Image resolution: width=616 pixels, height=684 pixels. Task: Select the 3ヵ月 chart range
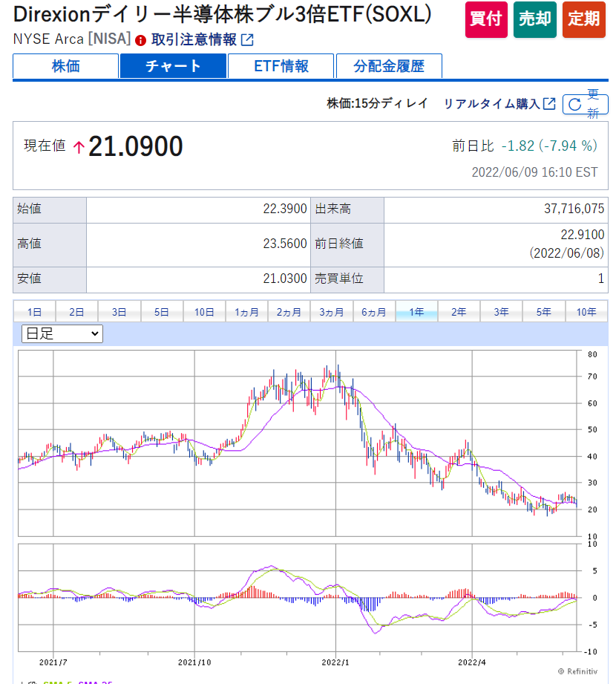click(x=331, y=313)
